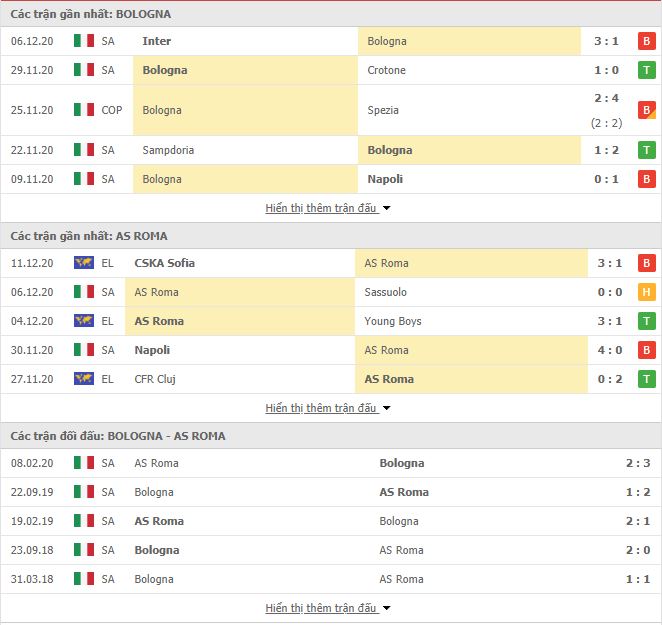The width and height of the screenshot is (662, 625).
Task: Click the Europa League flag for CSKA Sofia match
Action: (84, 263)
